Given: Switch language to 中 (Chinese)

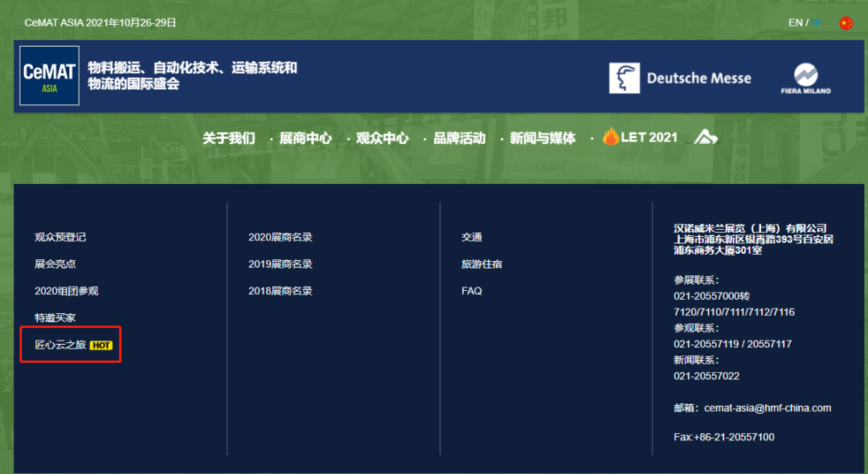Looking at the screenshot, I should (817, 23).
